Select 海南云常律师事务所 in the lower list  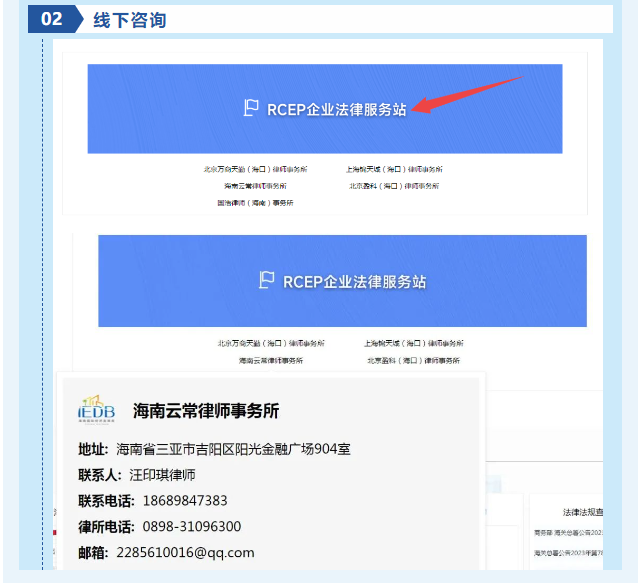coord(271,361)
